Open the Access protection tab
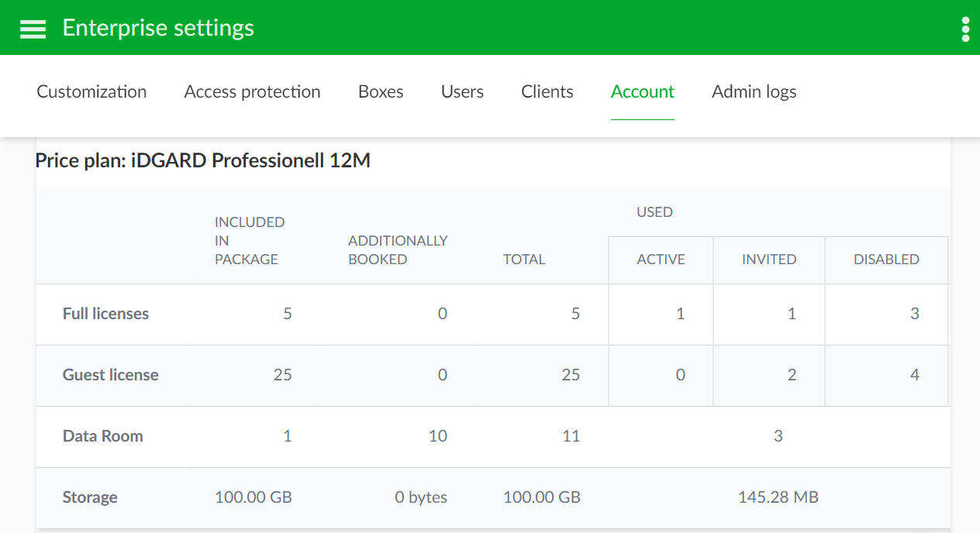 [252, 91]
